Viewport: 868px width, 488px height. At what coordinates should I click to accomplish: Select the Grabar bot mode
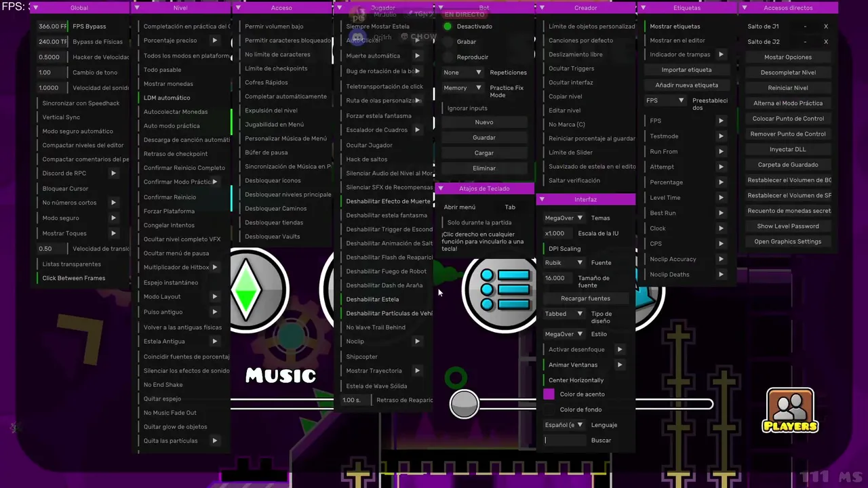448,42
